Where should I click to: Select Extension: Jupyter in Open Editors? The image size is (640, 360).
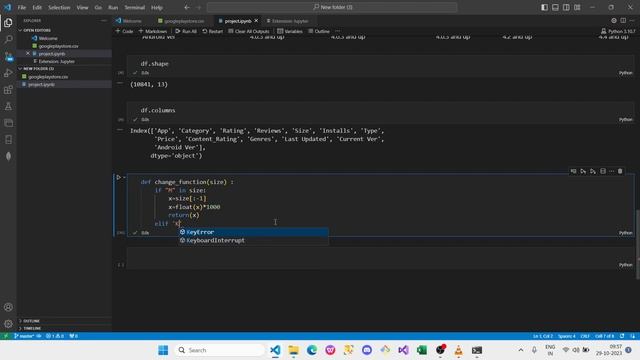click(x=56, y=61)
